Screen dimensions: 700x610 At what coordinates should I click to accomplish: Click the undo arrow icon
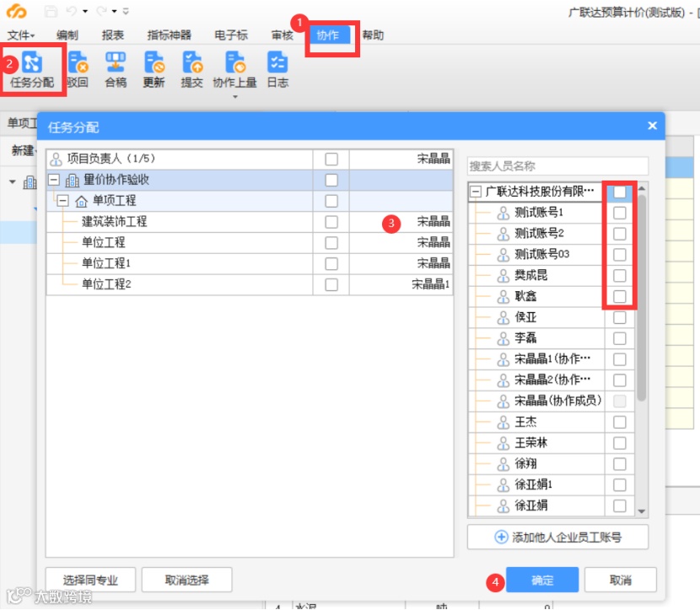tap(72, 11)
